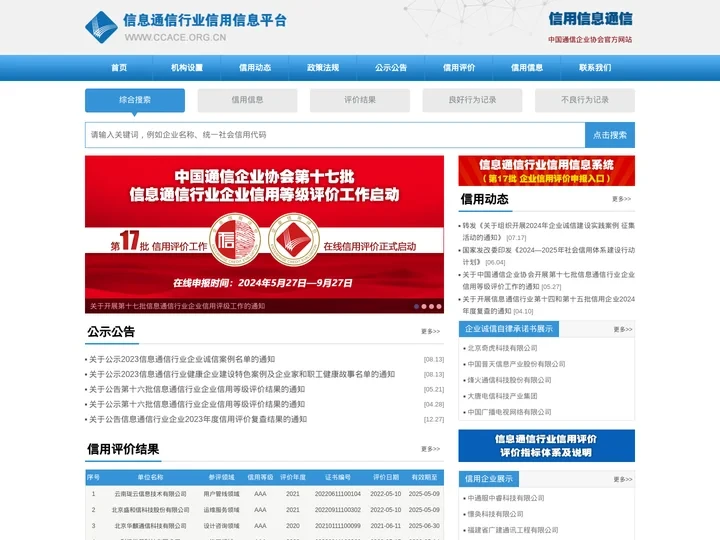Open the 第17批 企业信用评价申报入口 banner
This screenshot has width=720, height=540.
coord(546,171)
